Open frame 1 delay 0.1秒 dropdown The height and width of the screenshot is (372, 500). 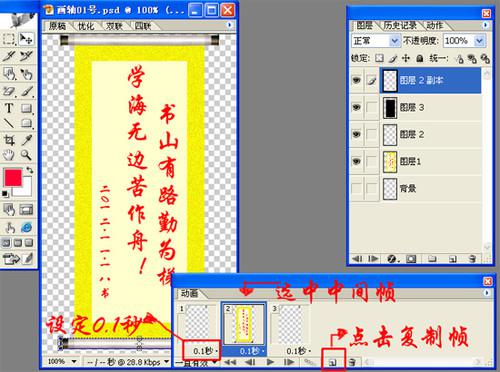[x=205, y=351]
